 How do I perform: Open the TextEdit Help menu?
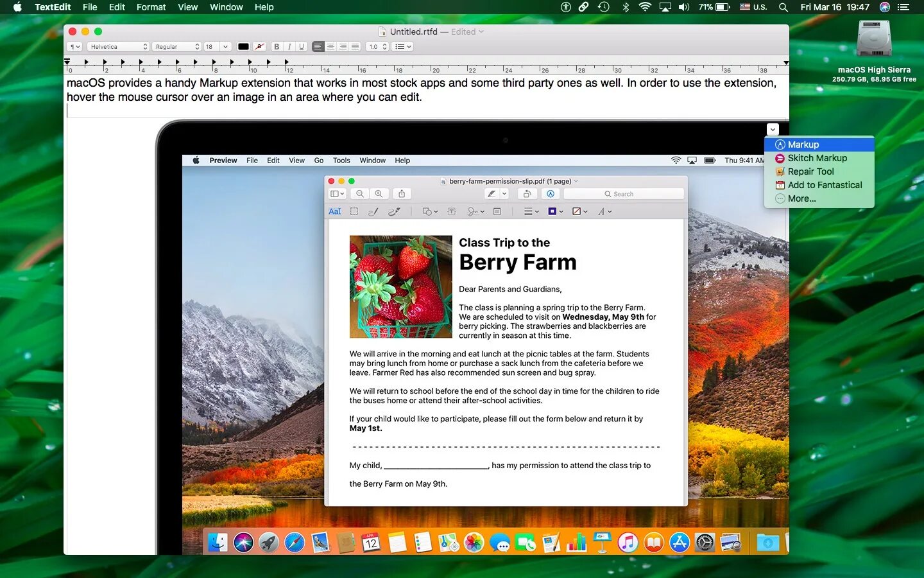(x=264, y=7)
